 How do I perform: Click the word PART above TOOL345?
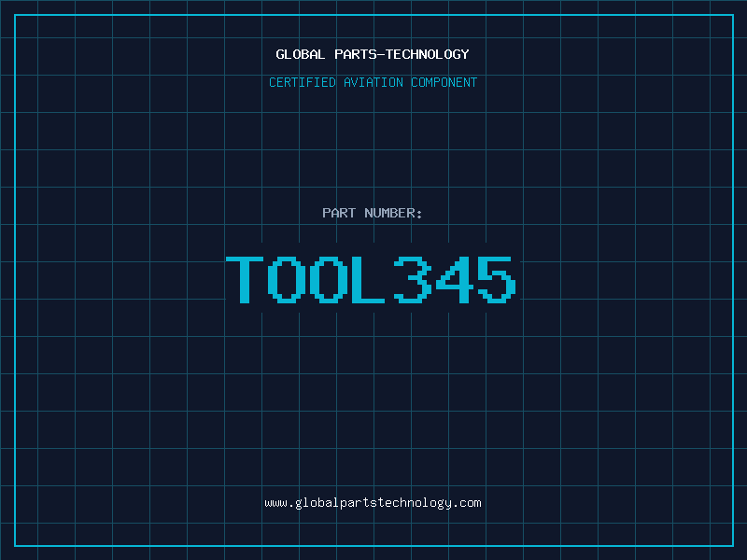click(x=337, y=213)
